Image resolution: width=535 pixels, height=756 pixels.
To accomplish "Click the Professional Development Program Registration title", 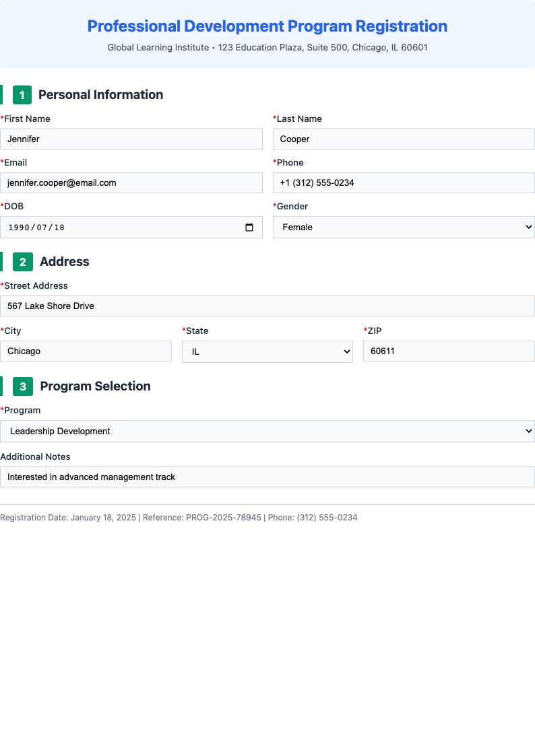I will [267, 26].
